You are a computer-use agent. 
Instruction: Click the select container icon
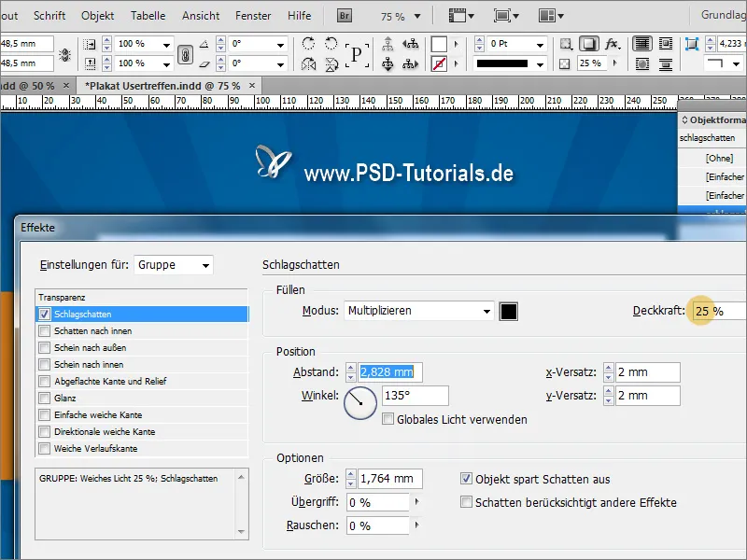[388, 44]
